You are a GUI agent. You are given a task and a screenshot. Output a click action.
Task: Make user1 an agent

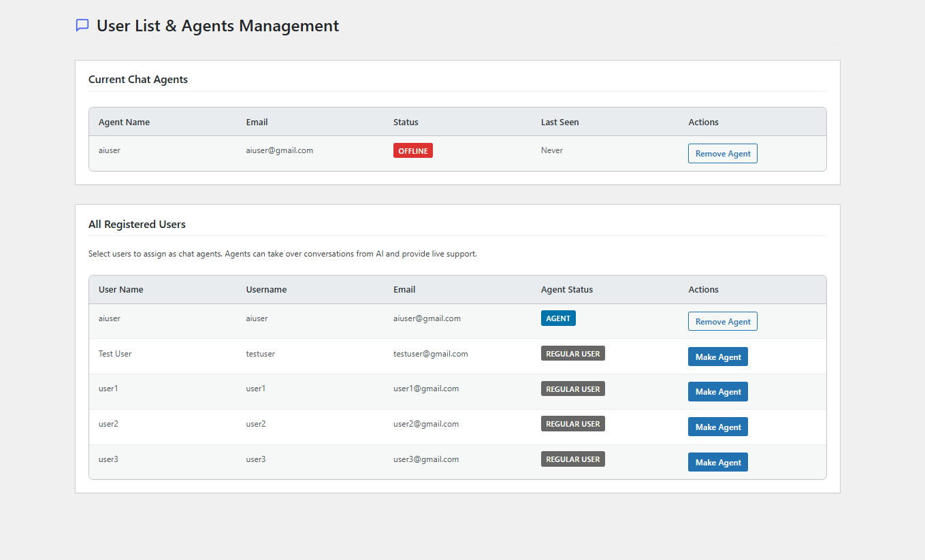(718, 391)
